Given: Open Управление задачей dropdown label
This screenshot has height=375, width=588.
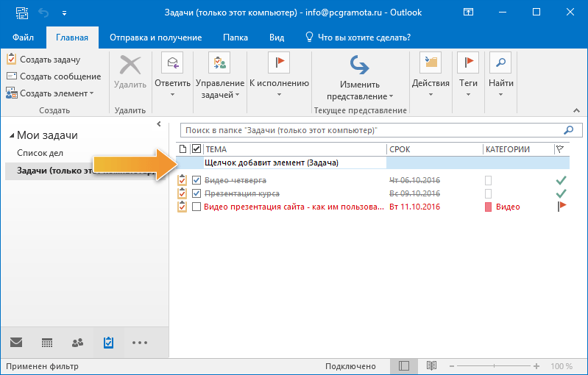Looking at the screenshot, I should [x=220, y=89].
